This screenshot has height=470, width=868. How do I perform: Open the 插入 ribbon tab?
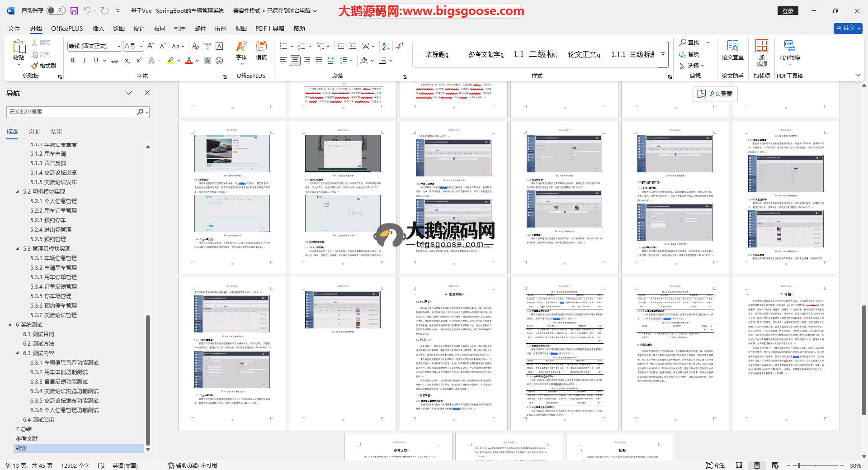98,28
